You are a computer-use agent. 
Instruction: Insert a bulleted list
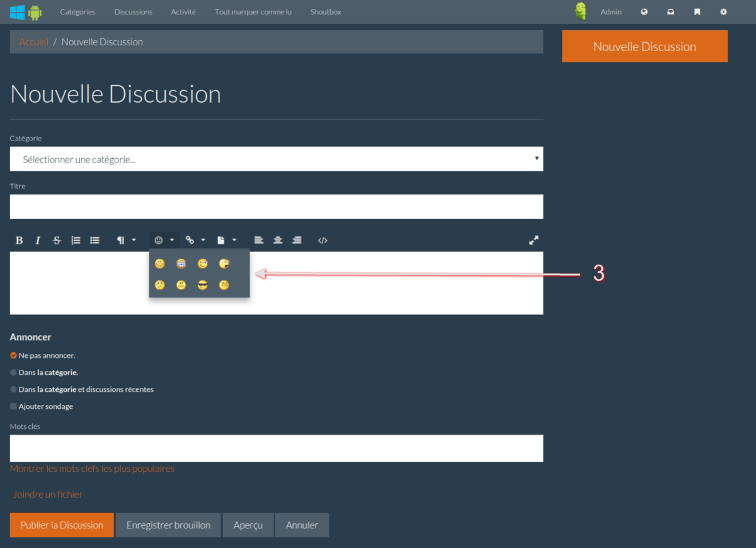pyautogui.click(x=94, y=240)
